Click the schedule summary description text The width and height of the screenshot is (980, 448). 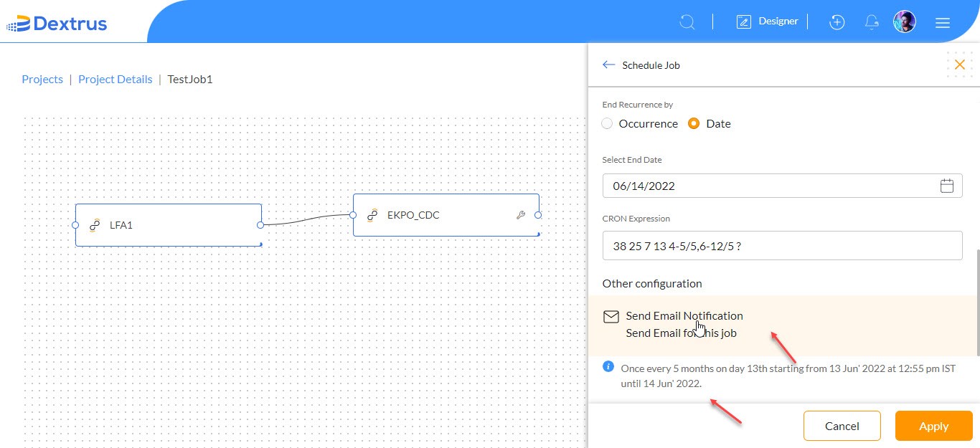tap(788, 376)
